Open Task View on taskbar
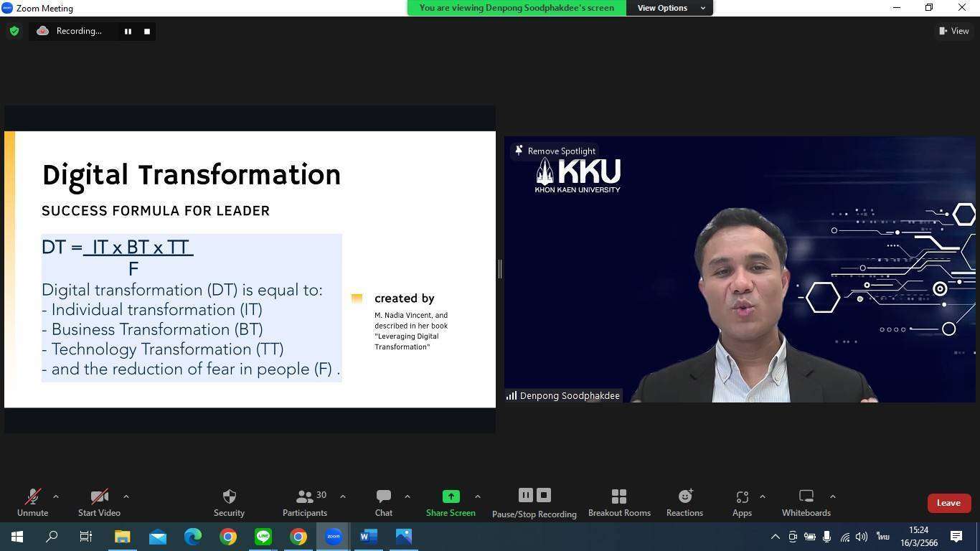980x551 pixels. pos(86,537)
